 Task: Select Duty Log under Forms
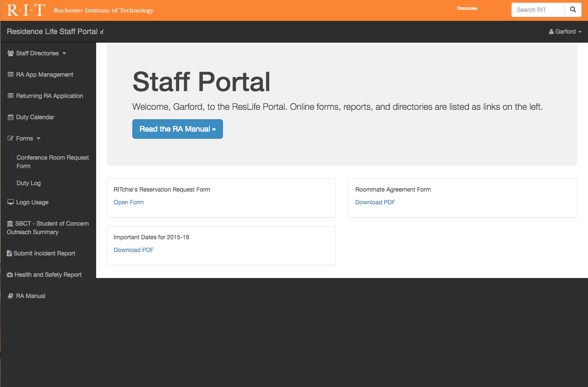point(29,183)
